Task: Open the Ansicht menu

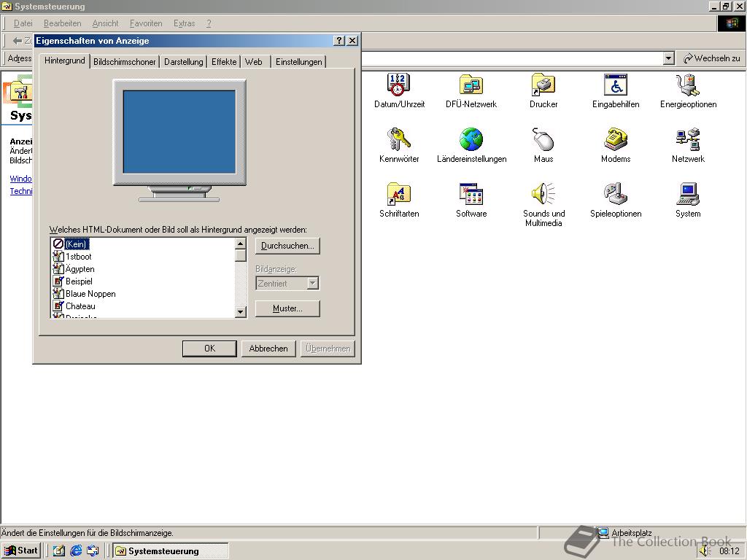Action: (105, 23)
